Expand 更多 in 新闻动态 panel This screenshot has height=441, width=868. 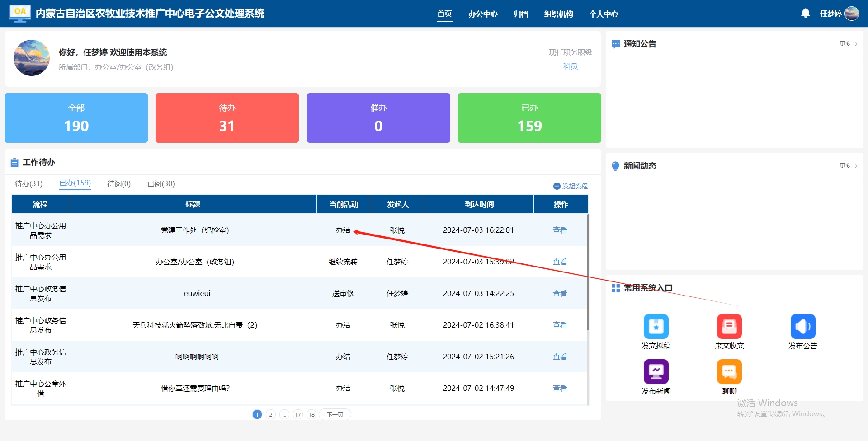(x=848, y=166)
